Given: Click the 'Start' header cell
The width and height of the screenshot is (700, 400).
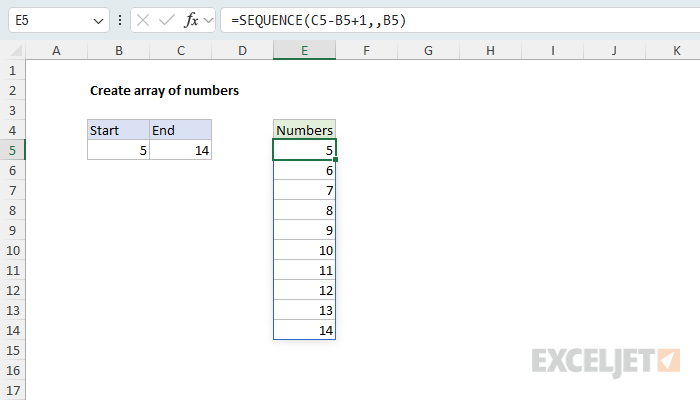Looking at the screenshot, I should [119, 130].
